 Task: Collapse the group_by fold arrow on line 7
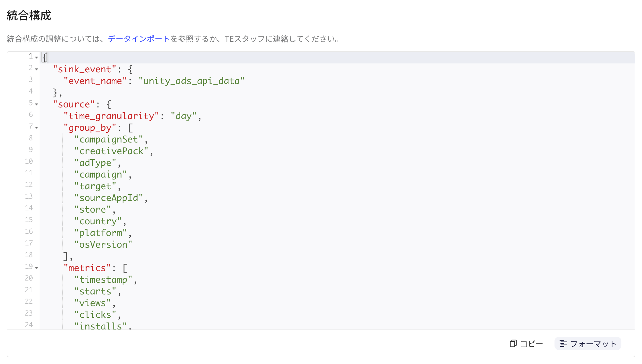[37, 127]
